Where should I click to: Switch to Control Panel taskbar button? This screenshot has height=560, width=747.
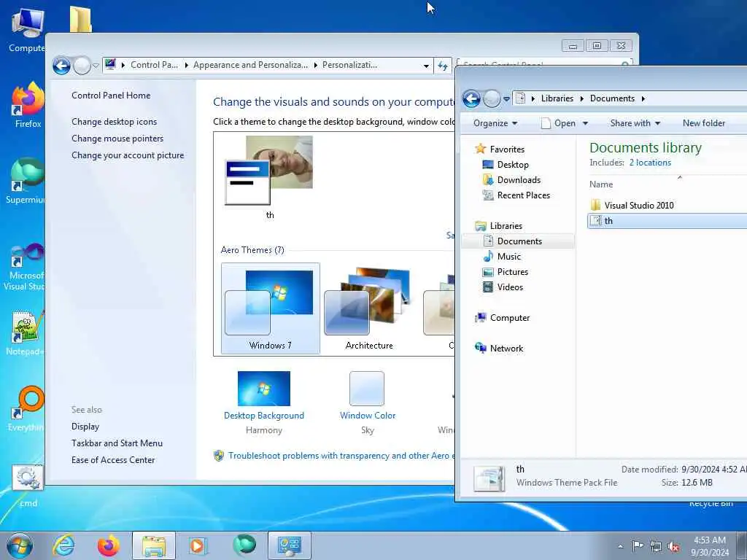(289, 545)
